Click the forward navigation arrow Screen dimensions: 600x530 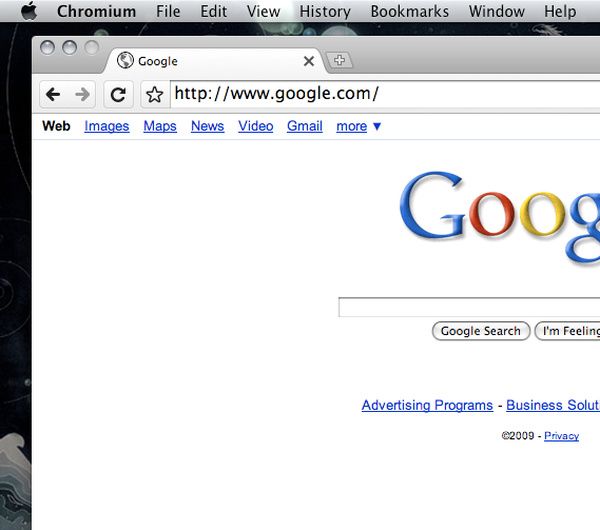coord(82,94)
